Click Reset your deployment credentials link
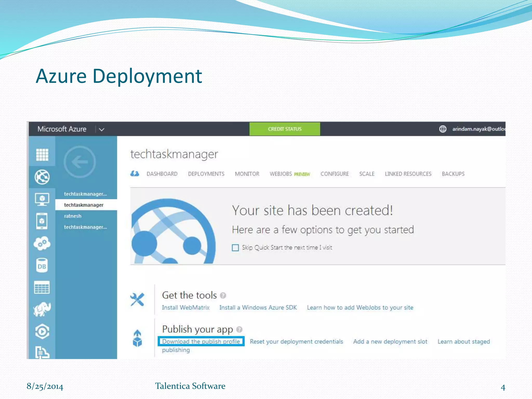 point(296,342)
